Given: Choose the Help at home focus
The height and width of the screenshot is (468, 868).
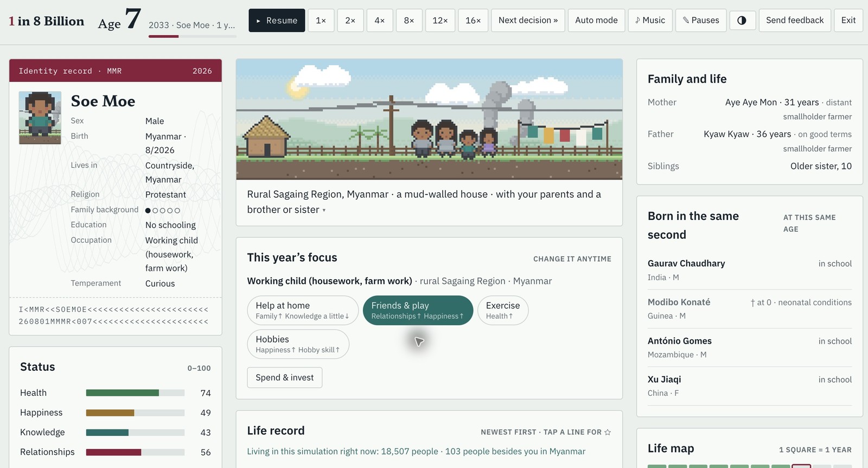Looking at the screenshot, I should 303,311.
